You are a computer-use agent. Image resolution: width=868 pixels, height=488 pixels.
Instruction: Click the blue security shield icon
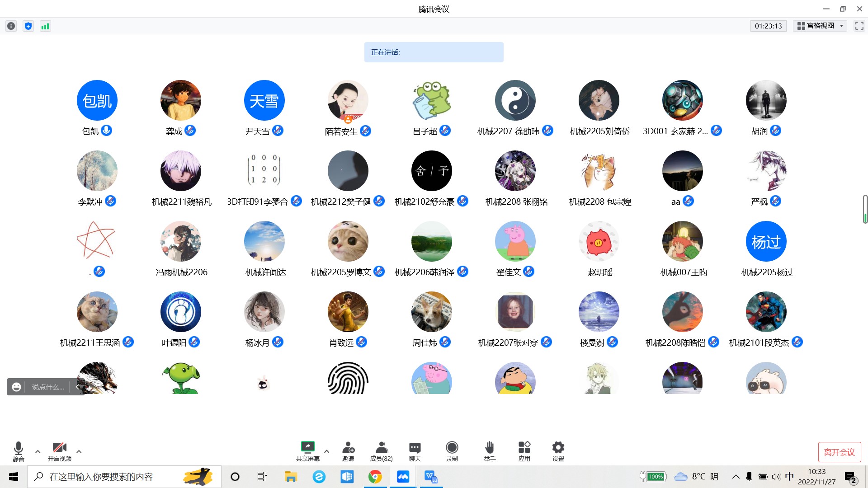click(28, 26)
